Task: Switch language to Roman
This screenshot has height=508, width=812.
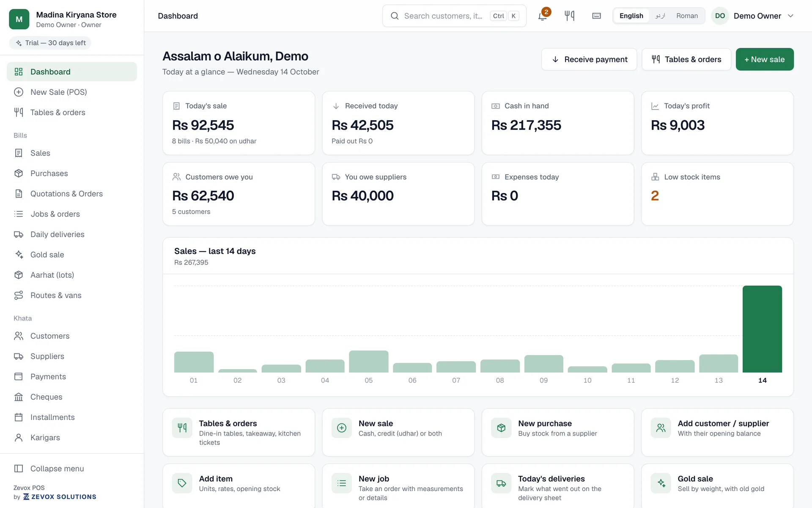Action: click(687, 16)
